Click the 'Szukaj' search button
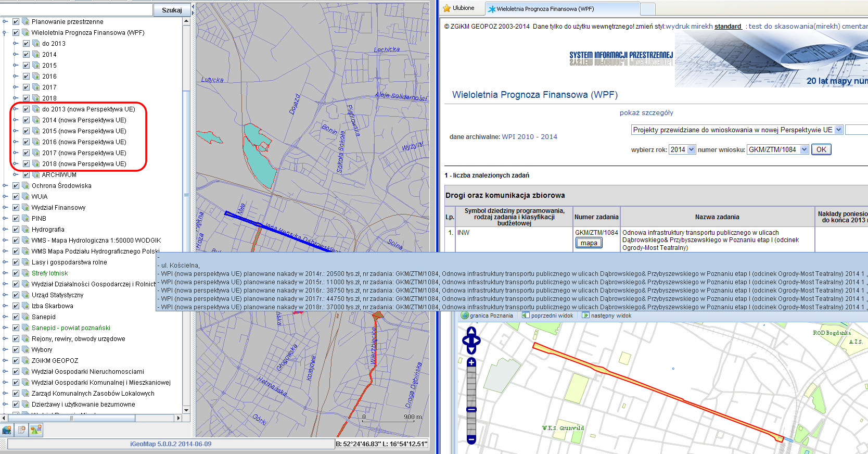This screenshot has width=868, height=454. 172,10
